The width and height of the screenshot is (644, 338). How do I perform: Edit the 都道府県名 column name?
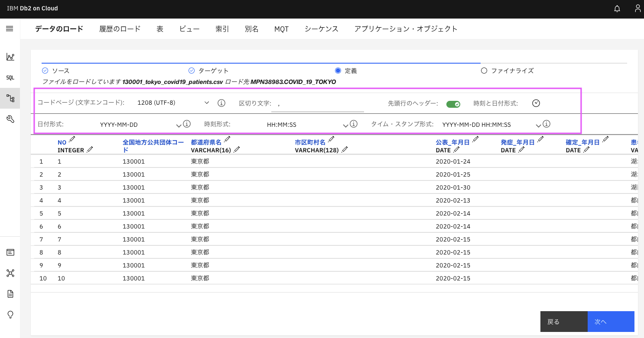point(227,139)
